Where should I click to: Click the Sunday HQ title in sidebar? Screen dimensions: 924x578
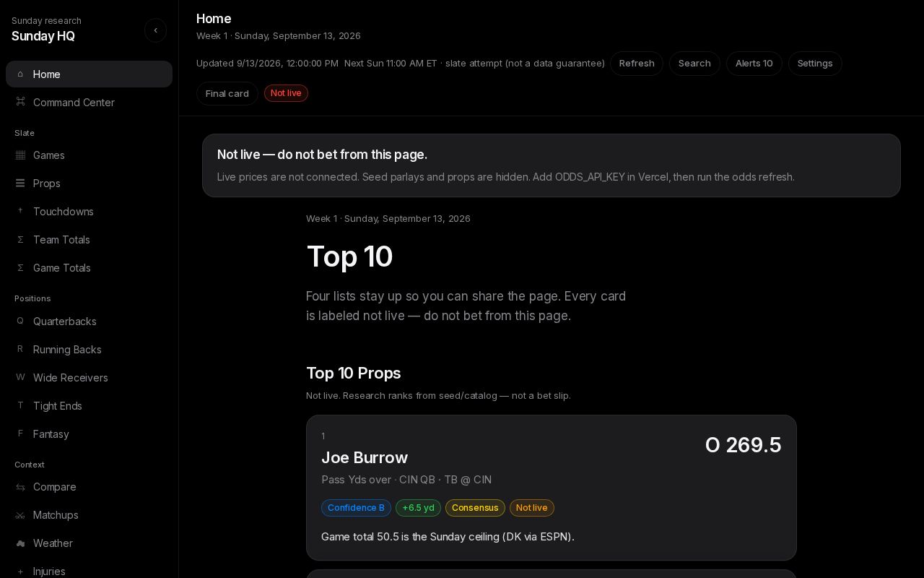coord(43,36)
